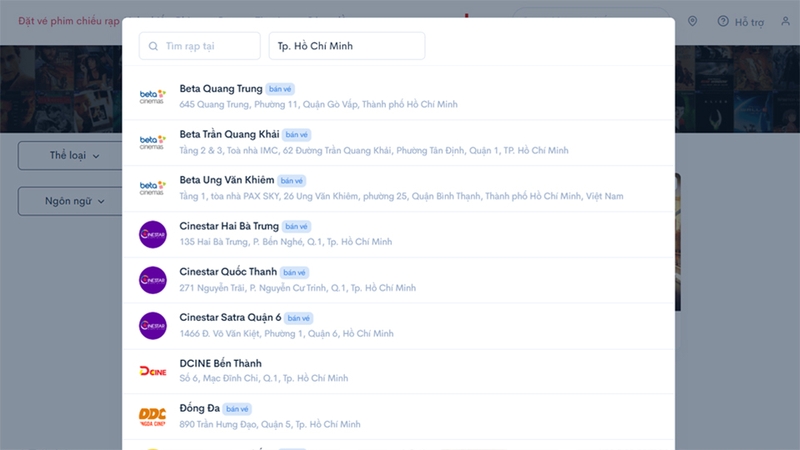
Task: Choose Cinestar Satra Quận 6 cinema
Action: tap(230, 318)
